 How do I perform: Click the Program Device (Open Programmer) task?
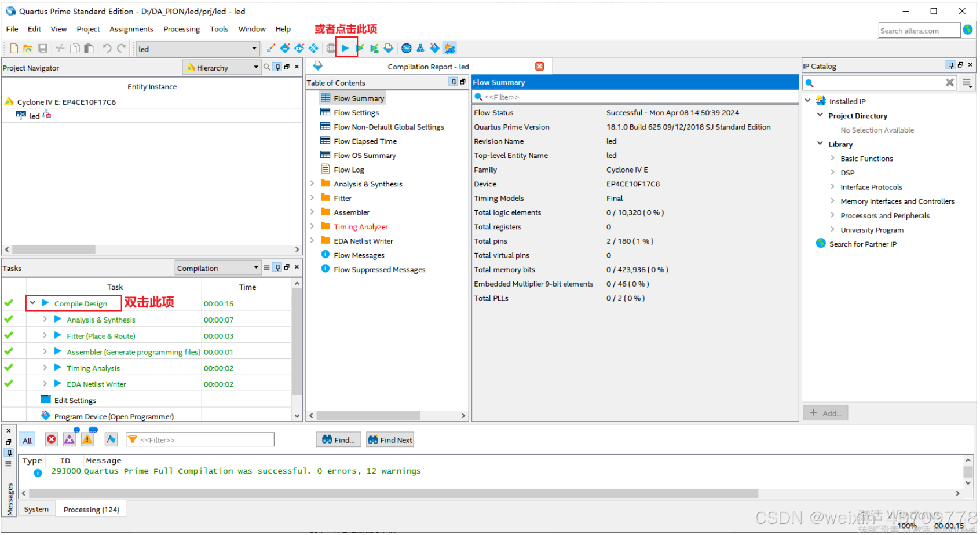[x=114, y=416]
